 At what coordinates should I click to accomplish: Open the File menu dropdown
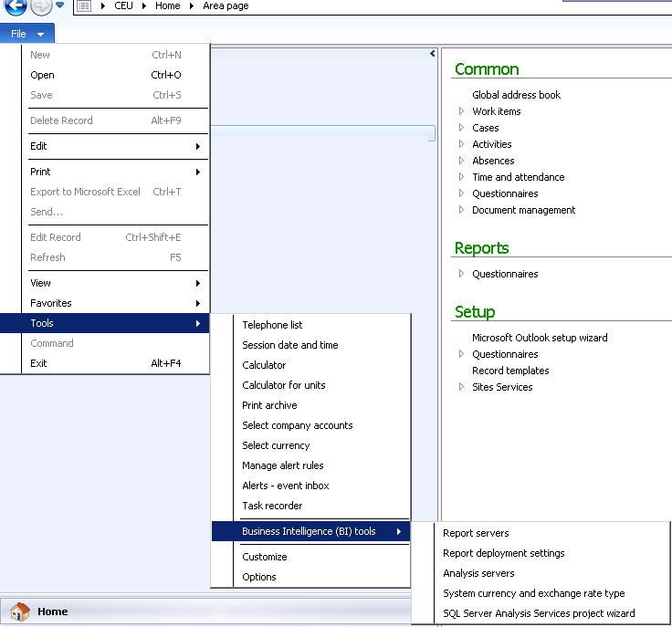click(x=27, y=34)
